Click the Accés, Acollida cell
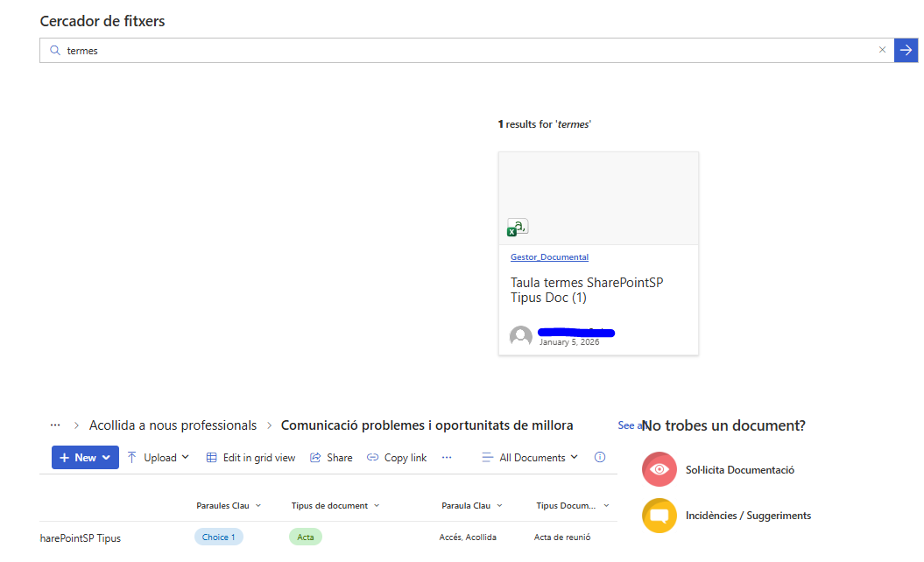The height and width of the screenshot is (562, 924). tap(468, 537)
